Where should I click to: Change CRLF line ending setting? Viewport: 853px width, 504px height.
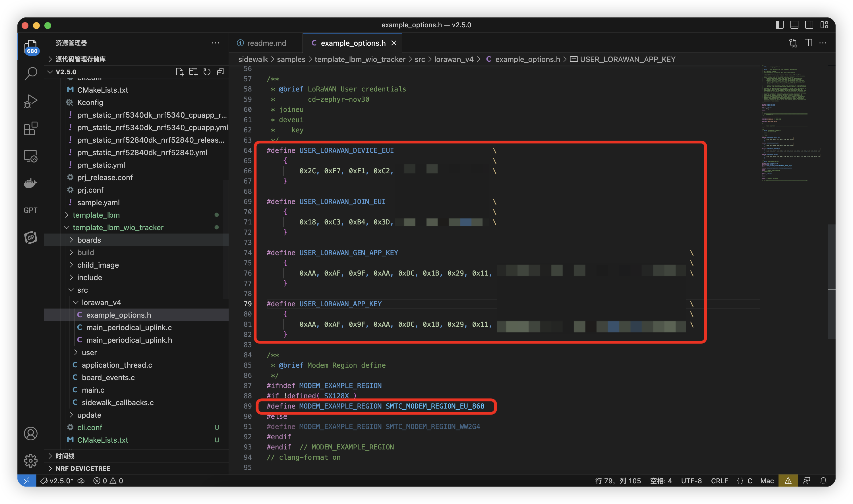click(719, 481)
